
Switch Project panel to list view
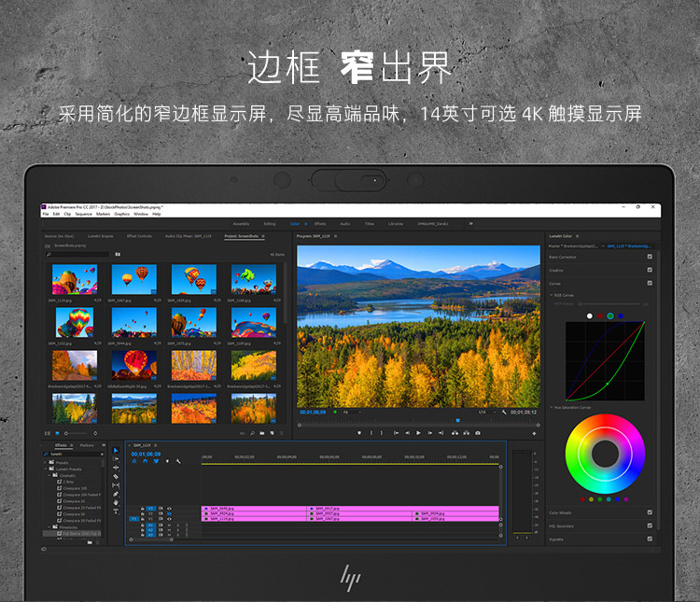(48, 433)
